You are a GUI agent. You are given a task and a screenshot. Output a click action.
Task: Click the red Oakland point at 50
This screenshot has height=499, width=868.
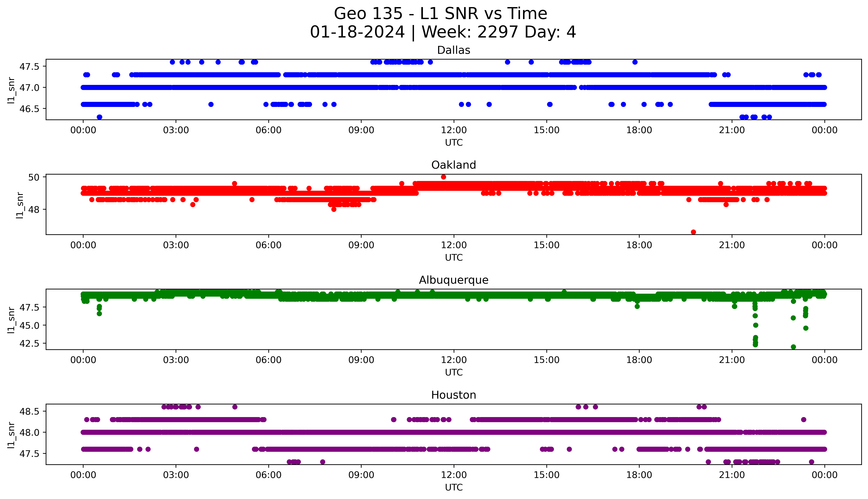coord(443,177)
